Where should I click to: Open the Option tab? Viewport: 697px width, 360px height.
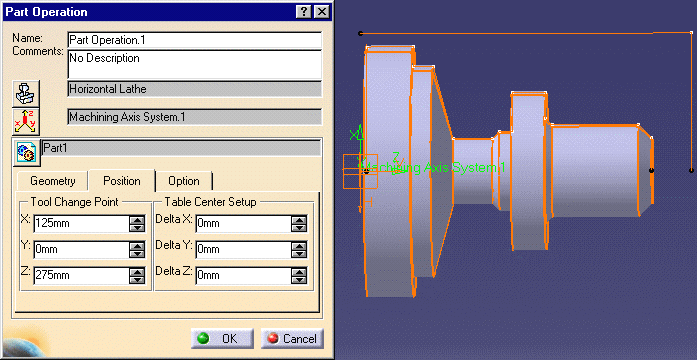[x=184, y=181]
